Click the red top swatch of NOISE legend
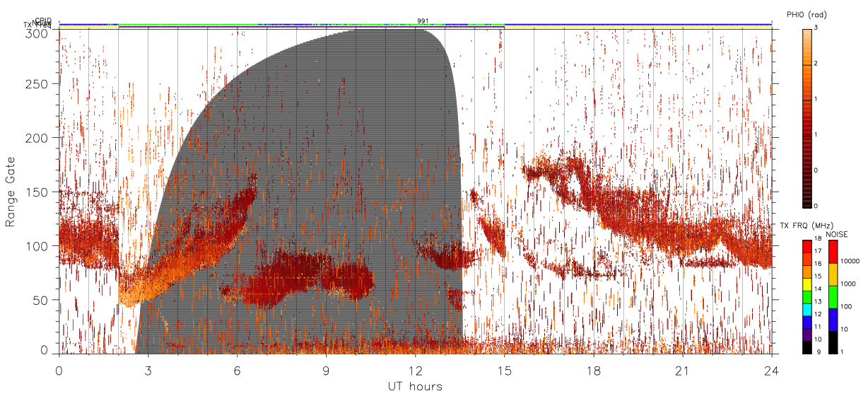 click(833, 252)
